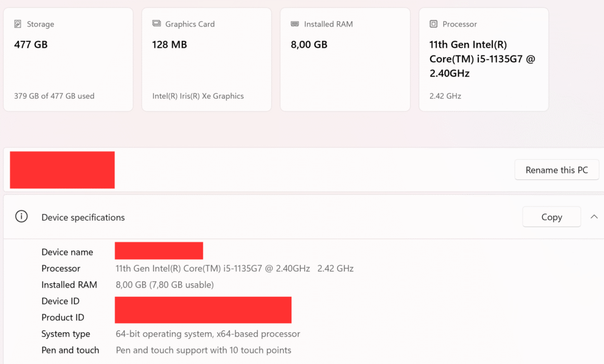
Task: Click the System type 64-bit value
Action: (208, 334)
